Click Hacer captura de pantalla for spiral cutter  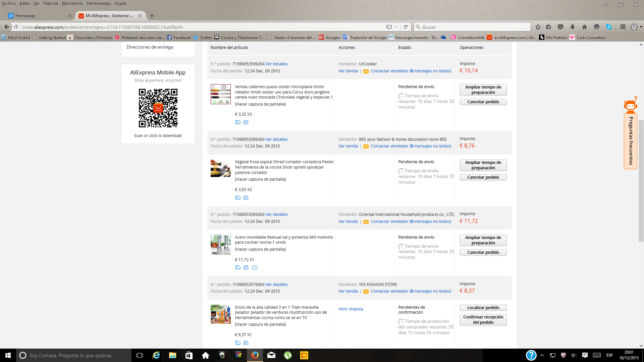pos(260,179)
